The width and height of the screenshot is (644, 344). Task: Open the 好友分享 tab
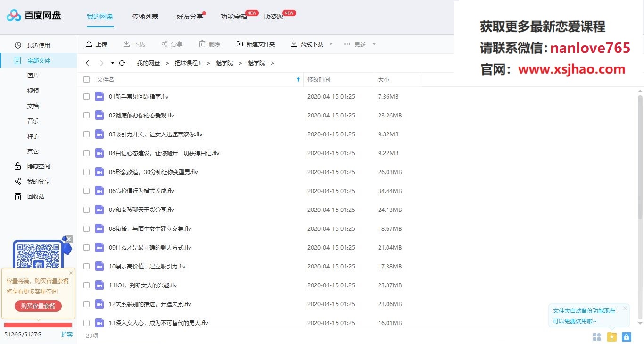coord(190,17)
